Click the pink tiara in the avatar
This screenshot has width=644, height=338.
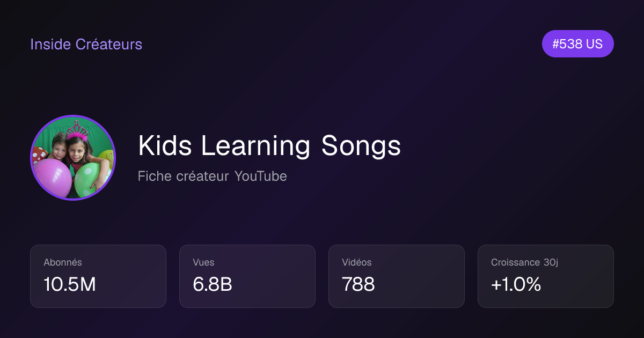78,130
